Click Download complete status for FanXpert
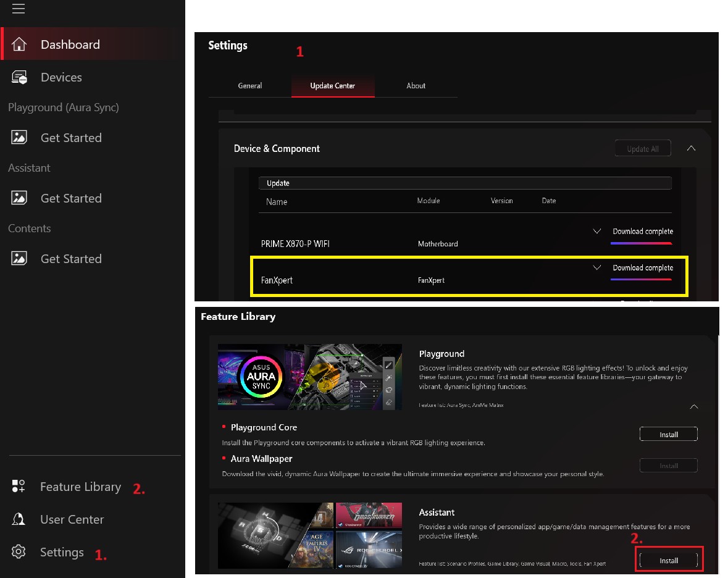 pyautogui.click(x=643, y=268)
